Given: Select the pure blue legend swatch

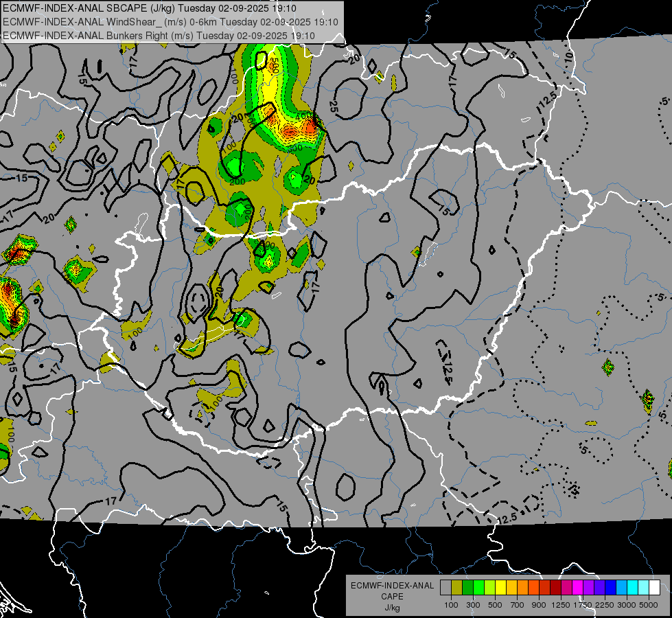Looking at the screenshot, I should pos(611,587).
